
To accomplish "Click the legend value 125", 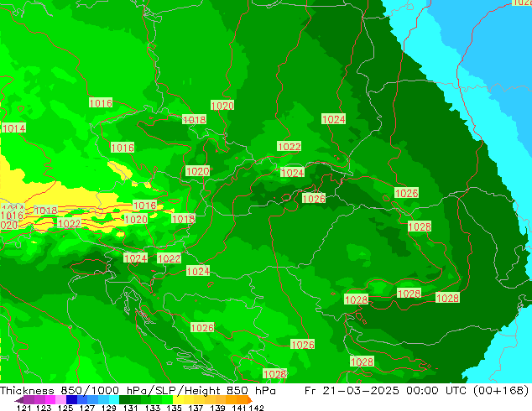I will [x=65, y=408].
